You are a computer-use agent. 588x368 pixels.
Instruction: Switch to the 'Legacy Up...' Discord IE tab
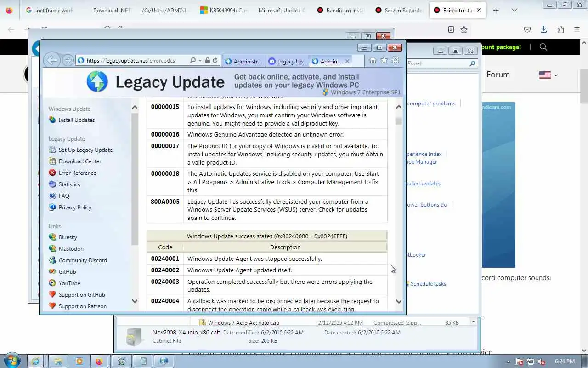pos(288,61)
